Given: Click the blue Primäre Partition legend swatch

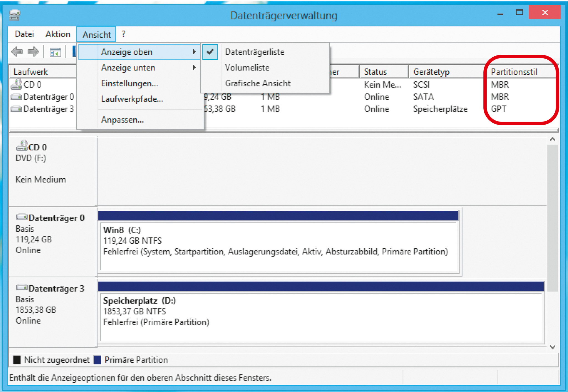Looking at the screenshot, I should pos(97,360).
